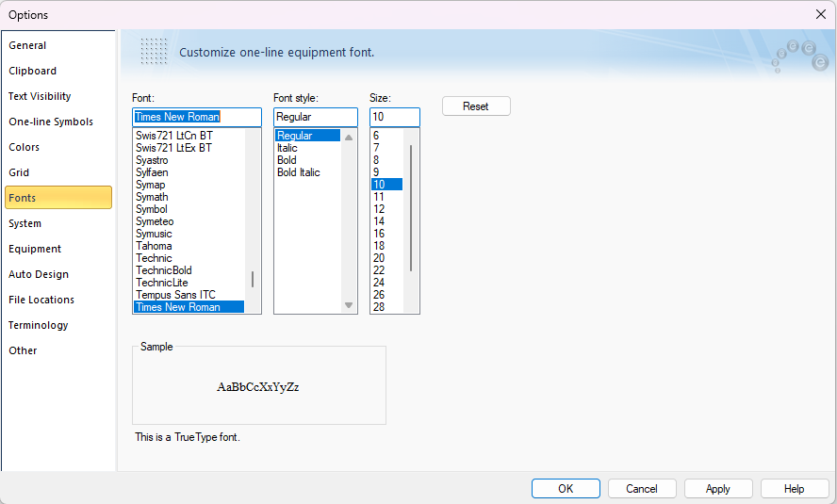Open the Clipboard options page

(x=58, y=71)
